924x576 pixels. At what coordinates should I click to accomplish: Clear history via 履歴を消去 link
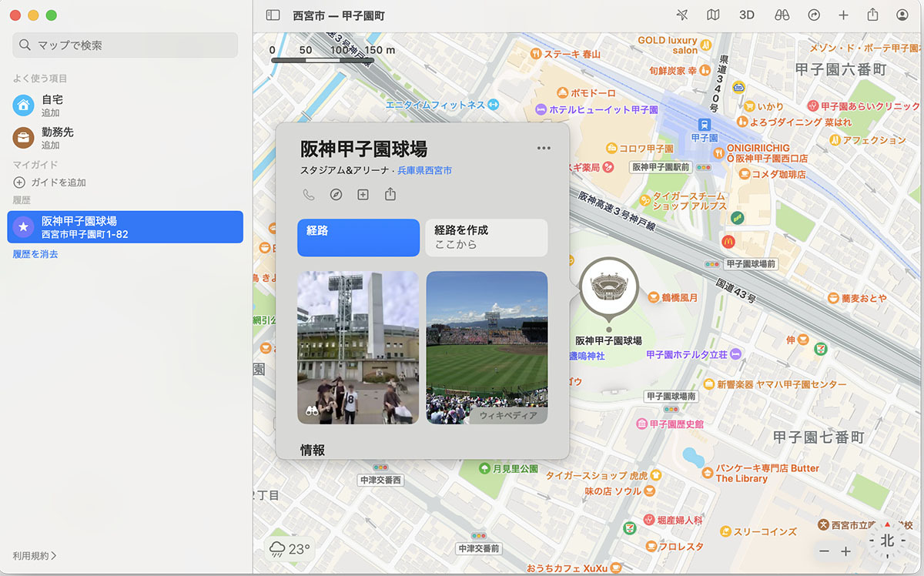point(35,254)
